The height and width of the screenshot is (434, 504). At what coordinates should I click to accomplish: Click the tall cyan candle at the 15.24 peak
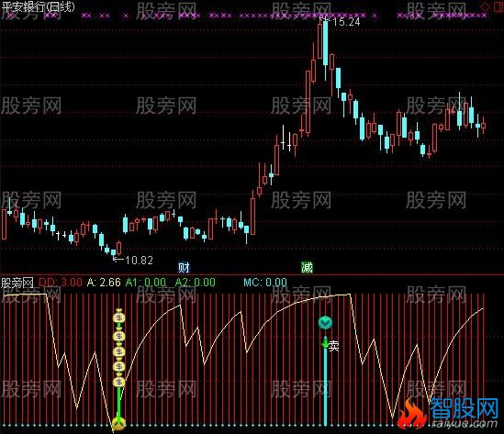326,43
